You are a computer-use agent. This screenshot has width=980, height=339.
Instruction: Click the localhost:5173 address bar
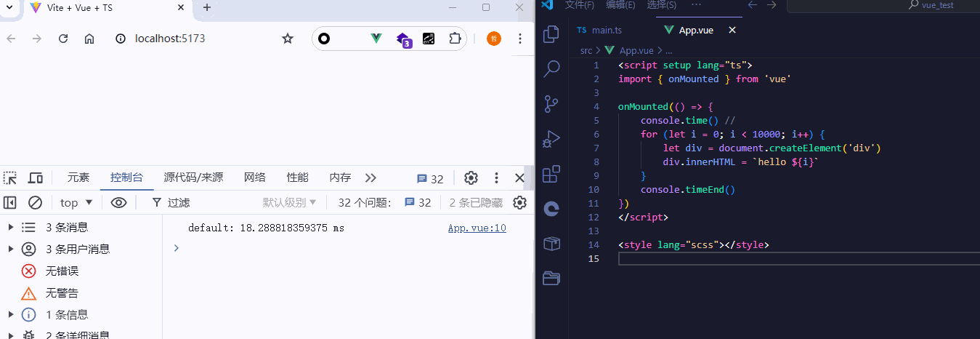tap(170, 39)
